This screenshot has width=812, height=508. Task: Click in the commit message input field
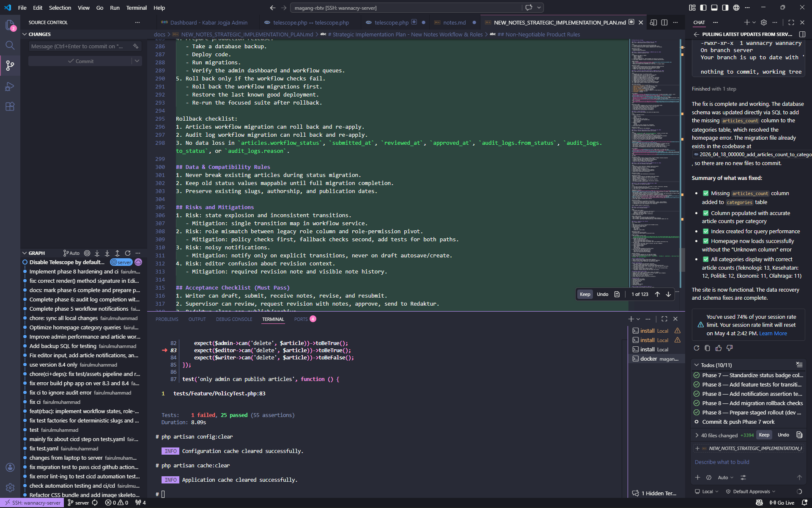tap(80, 46)
